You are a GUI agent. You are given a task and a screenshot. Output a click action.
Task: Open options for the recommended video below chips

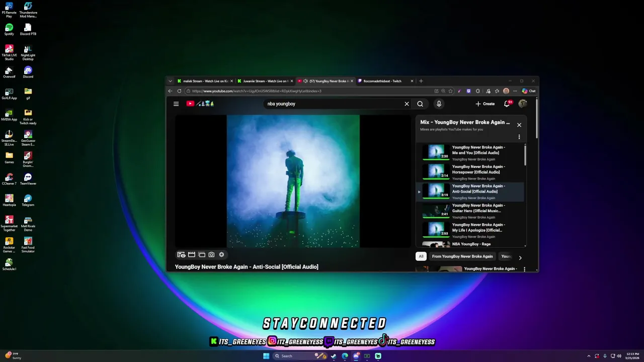(x=524, y=269)
